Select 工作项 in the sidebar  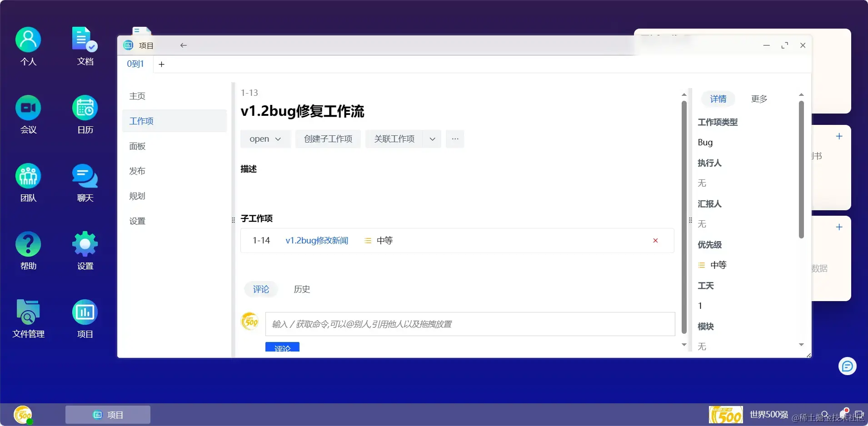175,121
